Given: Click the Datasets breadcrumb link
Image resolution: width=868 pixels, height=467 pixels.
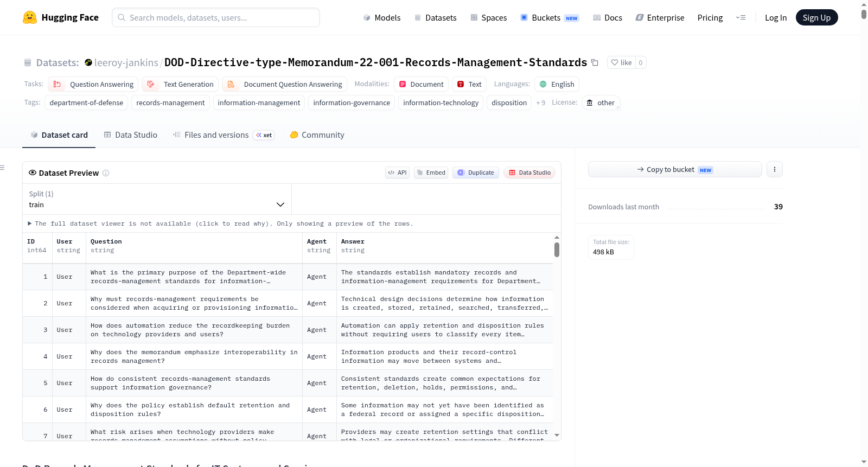Looking at the screenshot, I should [58, 62].
